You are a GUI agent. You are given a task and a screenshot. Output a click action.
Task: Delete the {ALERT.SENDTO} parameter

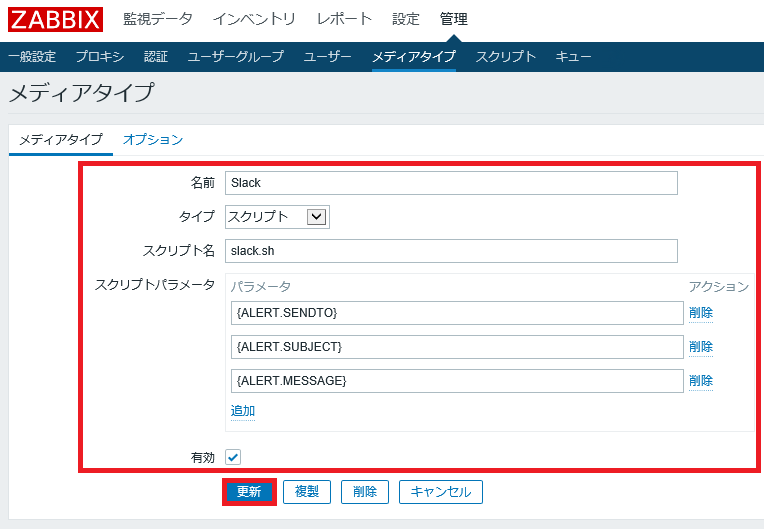(701, 313)
